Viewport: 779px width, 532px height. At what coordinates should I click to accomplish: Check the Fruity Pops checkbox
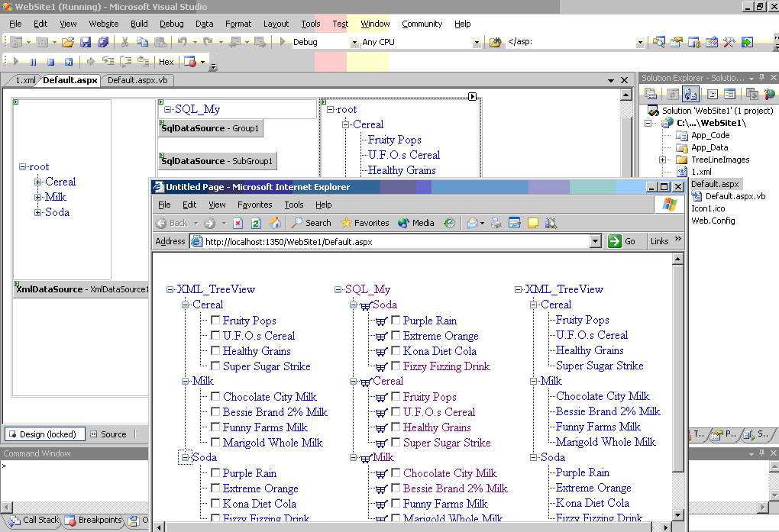(x=215, y=321)
